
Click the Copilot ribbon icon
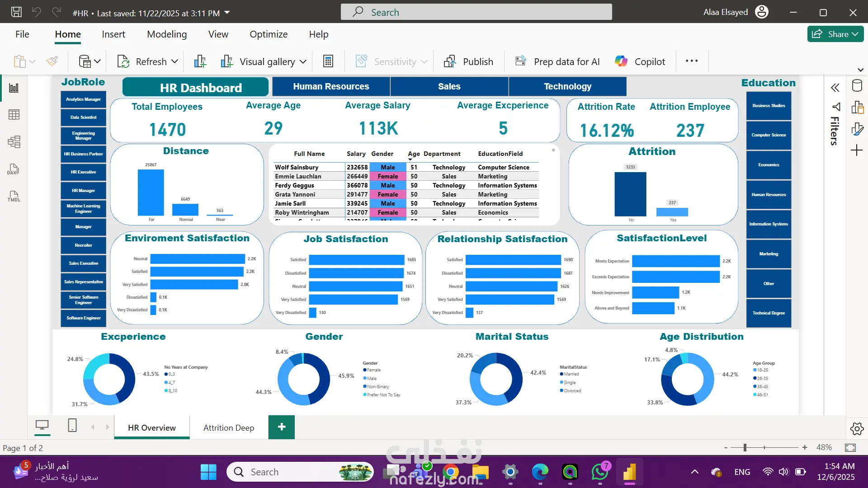[621, 61]
